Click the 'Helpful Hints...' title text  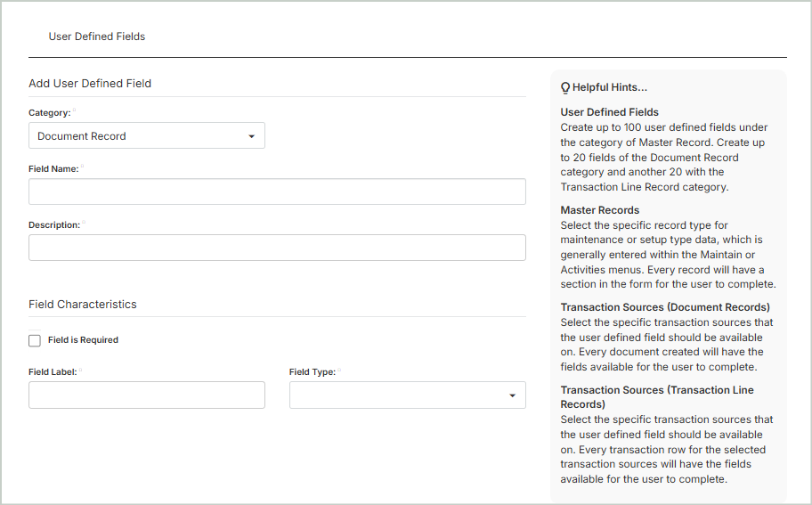click(x=610, y=88)
